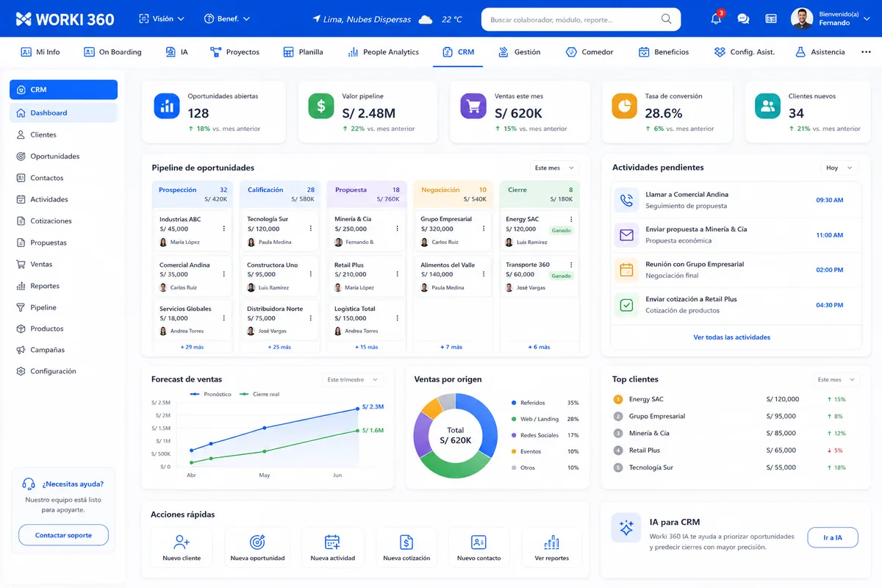Click the Ventas este mes cart icon
882x588 pixels.
(473, 106)
